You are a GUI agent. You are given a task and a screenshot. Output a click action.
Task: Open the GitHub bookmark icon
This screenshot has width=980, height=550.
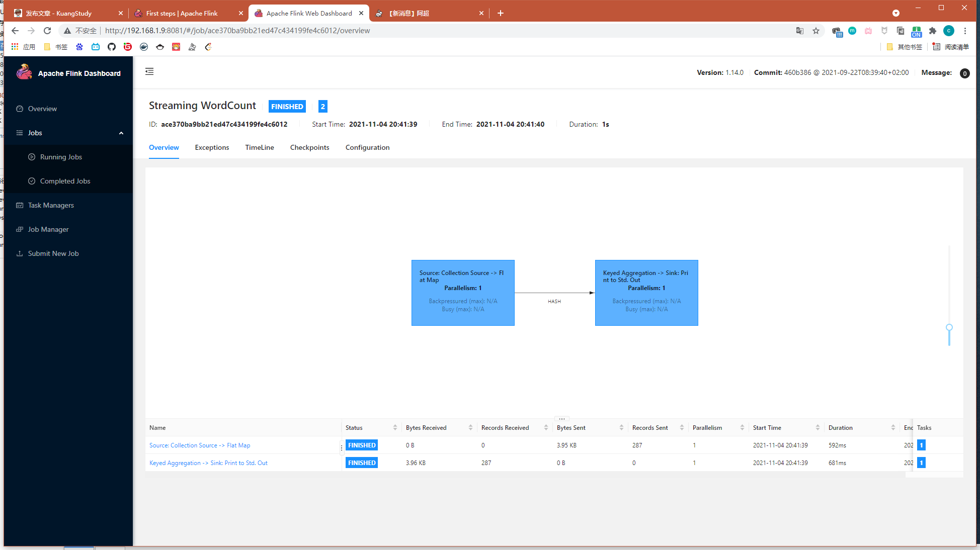pos(112,47)
